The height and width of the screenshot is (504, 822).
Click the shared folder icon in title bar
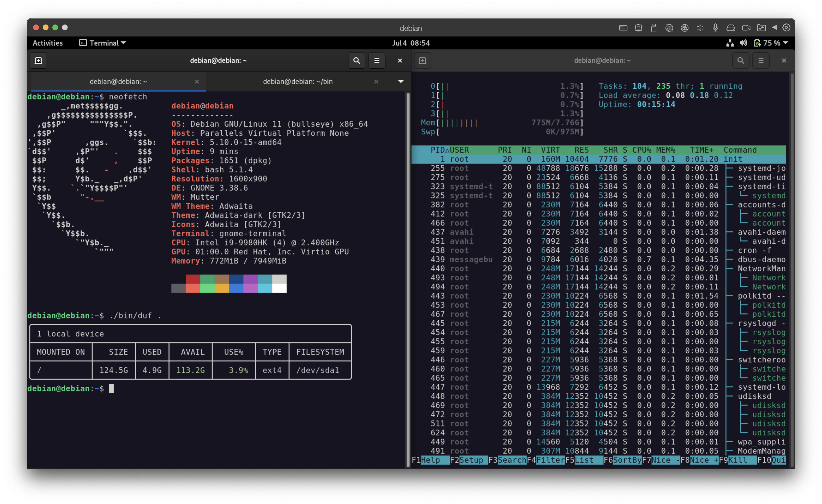761,28
